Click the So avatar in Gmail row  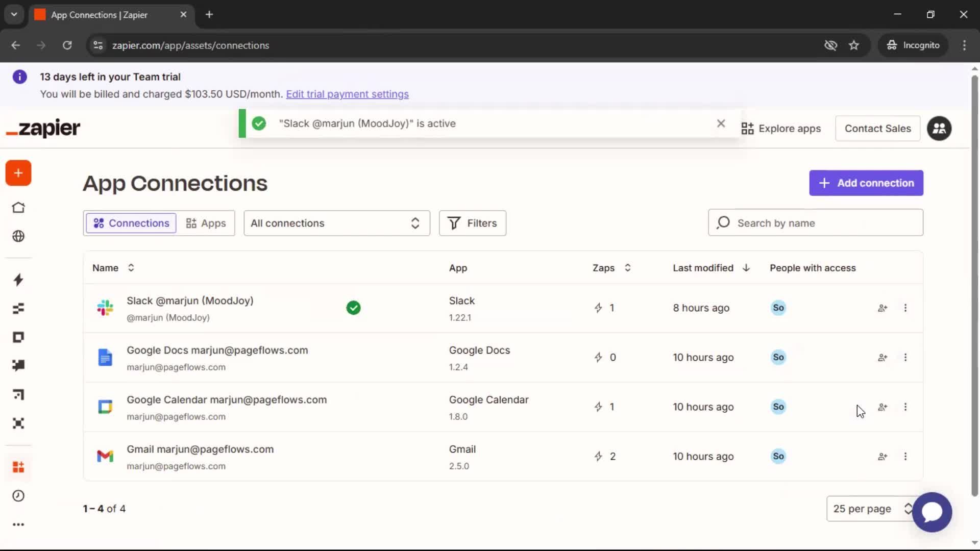coord(778,456)
